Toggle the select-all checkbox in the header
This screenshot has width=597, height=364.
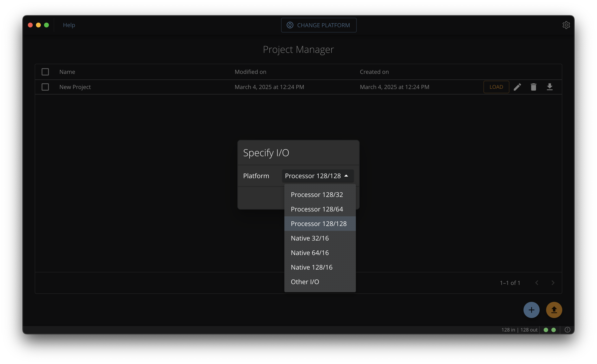click(45, 72)
